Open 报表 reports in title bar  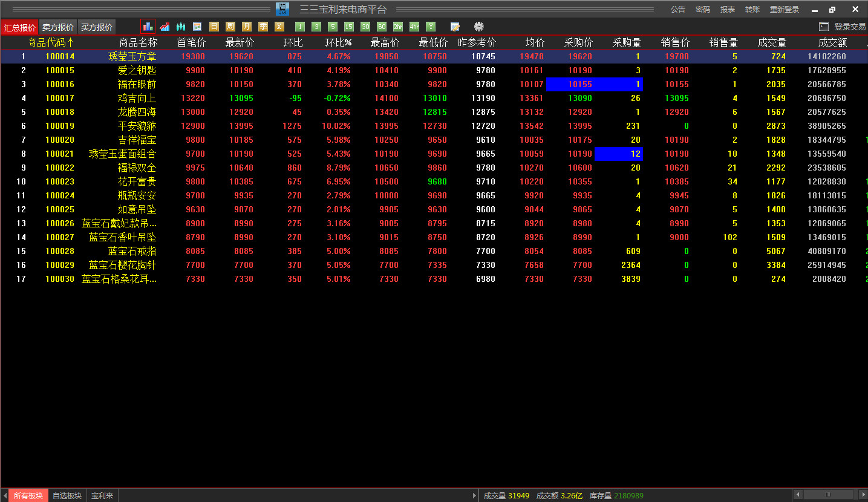pyautogui.click(x=728, y=10)
